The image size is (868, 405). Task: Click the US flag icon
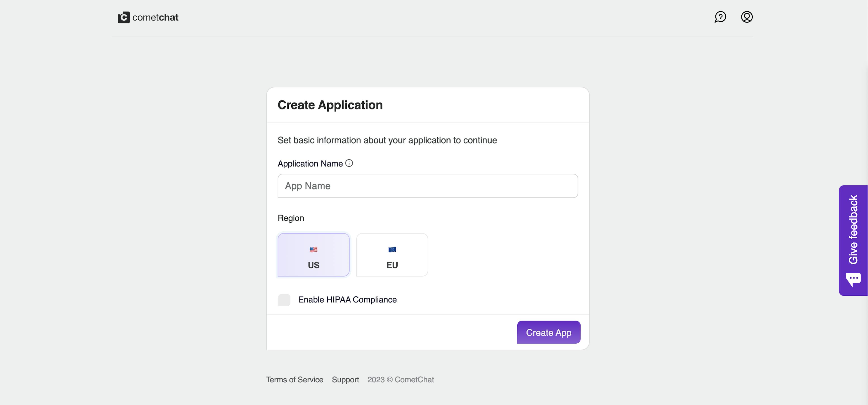coord(313,249)
